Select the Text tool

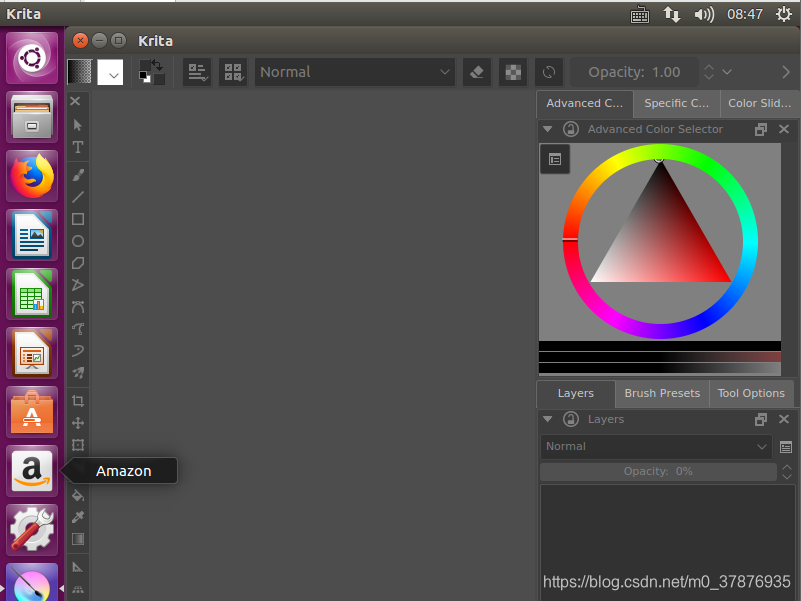[78, 147]
